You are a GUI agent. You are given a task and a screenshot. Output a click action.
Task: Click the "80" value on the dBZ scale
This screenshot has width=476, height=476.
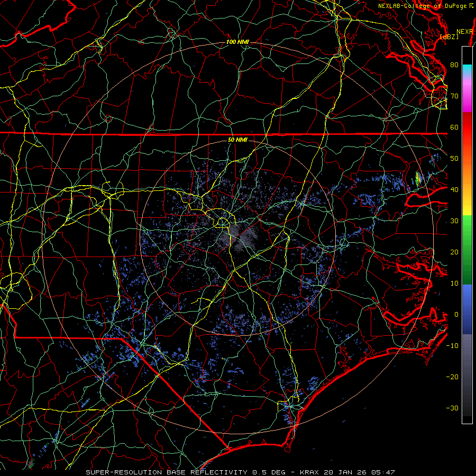[454, 65]
